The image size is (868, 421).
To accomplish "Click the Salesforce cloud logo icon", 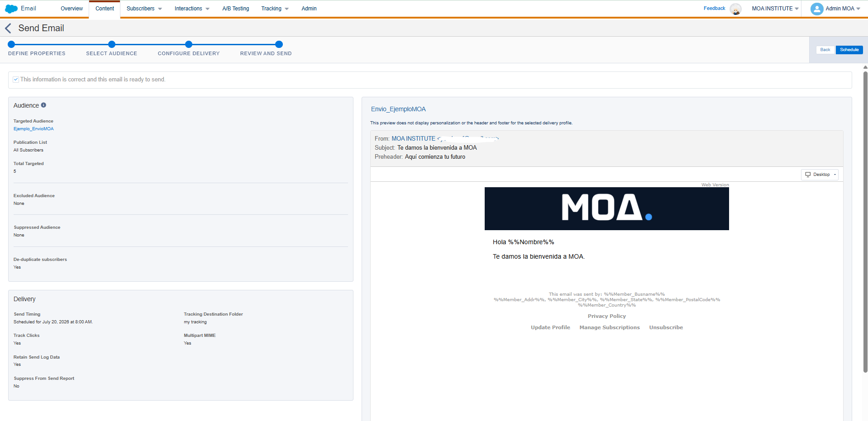I will (11, 9).
